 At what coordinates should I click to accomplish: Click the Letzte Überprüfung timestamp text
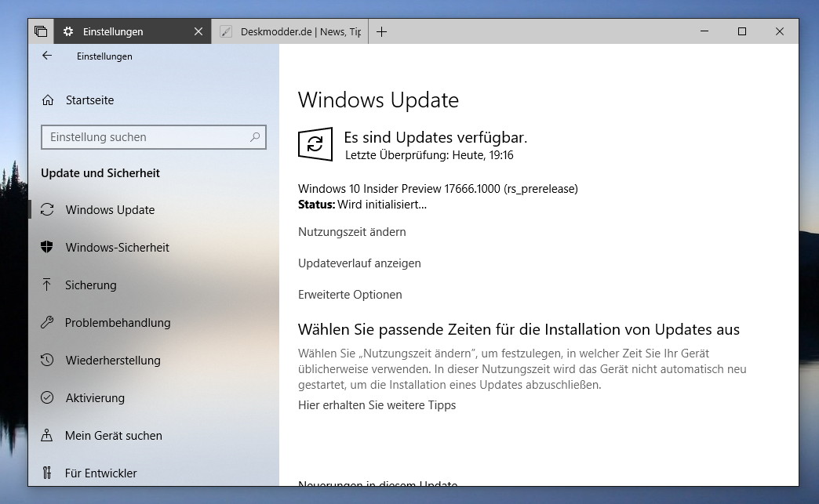[429, 155]
